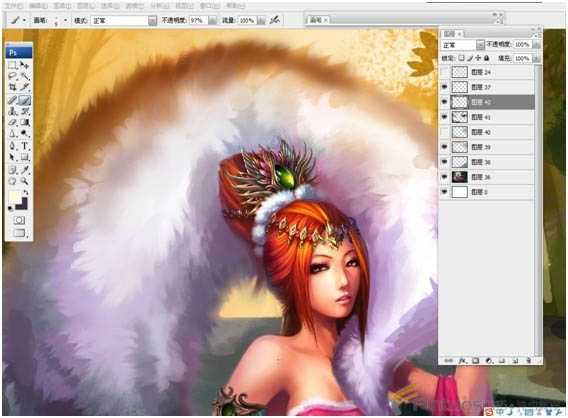This screenshot has height=418, width=568.
Task: Hide layer 图层 37 using its eye icon
Action: click(445, 87)
